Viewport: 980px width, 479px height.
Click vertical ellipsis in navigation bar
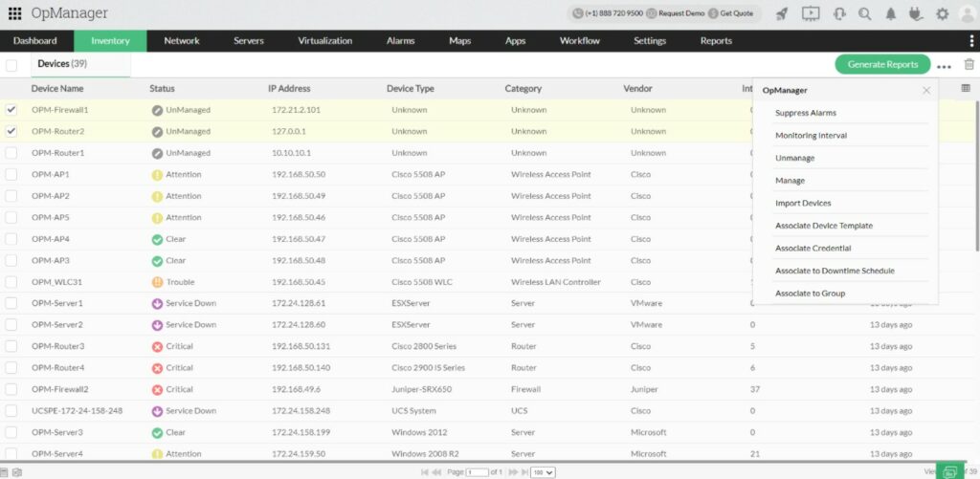[971, 40]
